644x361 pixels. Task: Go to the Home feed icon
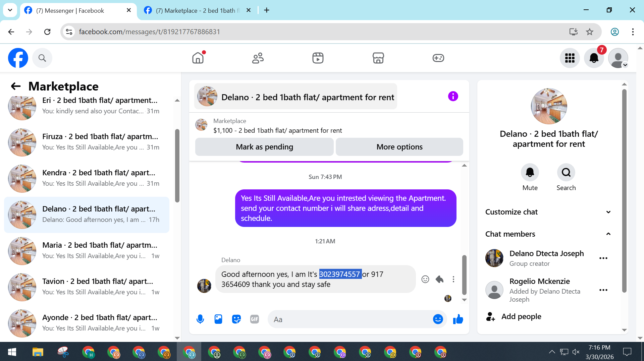tap(198, 58)
